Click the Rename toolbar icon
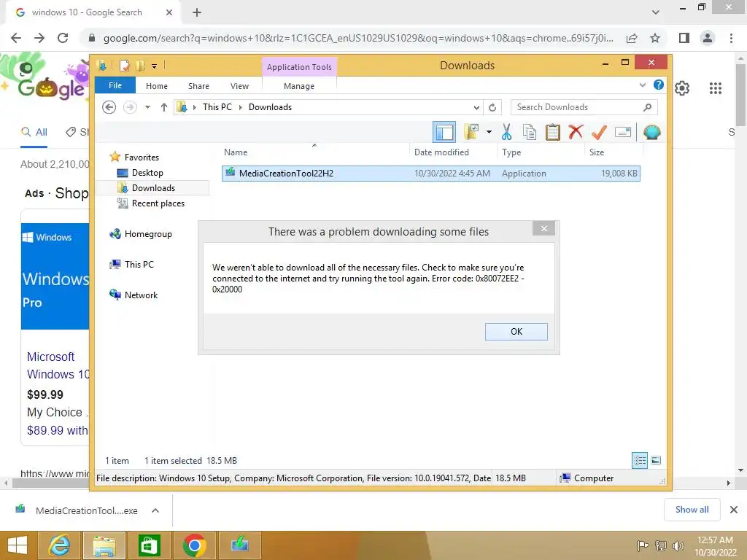747x560 pixels. pos(623,132)
